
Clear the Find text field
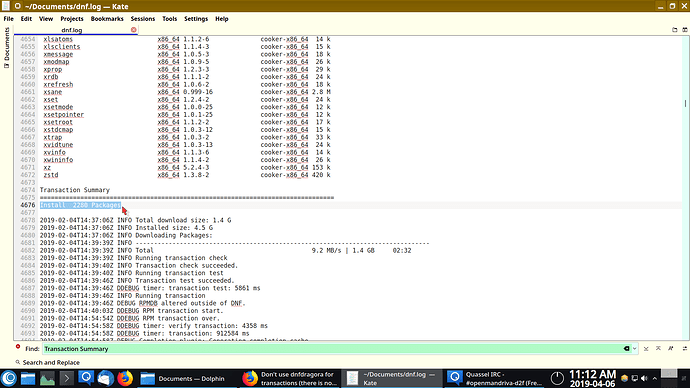coord(626,349)
